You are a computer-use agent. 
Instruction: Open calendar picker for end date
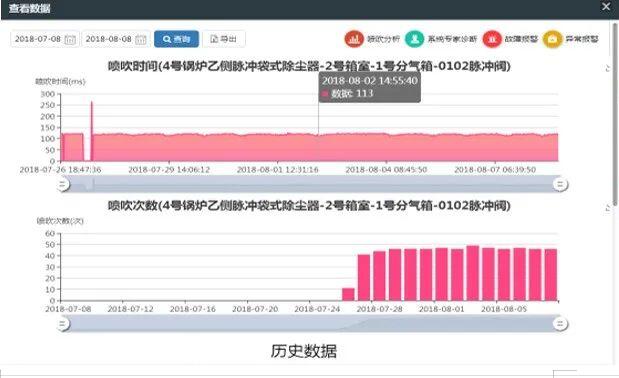(141, 39)
